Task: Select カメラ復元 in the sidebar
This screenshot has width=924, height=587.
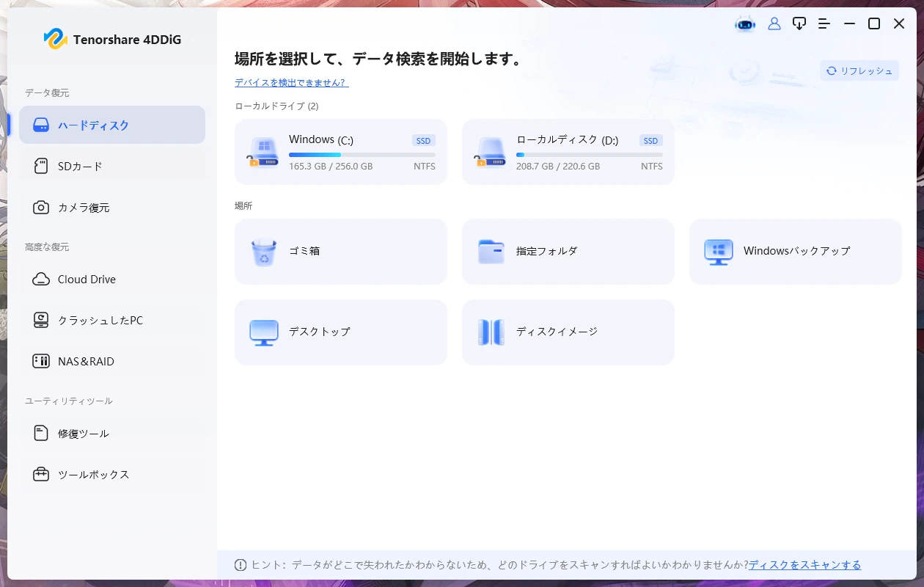Action: click(112, 208)
